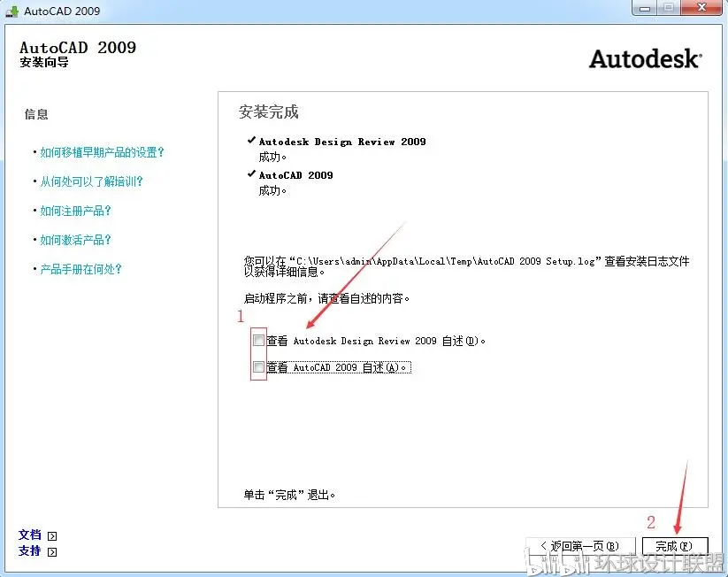
Task: Open the 如何移植早期产品的设置? link
Action: click(102, 152)
